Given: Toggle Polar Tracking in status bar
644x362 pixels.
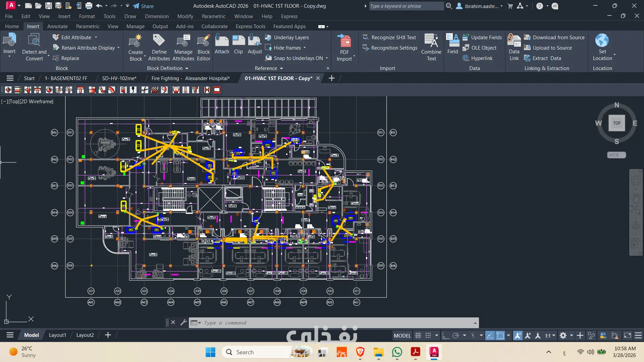Looking at the screenshot, I should (456, 336).
